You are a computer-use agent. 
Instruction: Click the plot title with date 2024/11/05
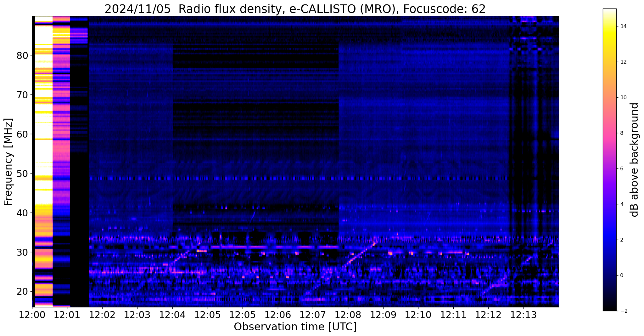[295, 9]
